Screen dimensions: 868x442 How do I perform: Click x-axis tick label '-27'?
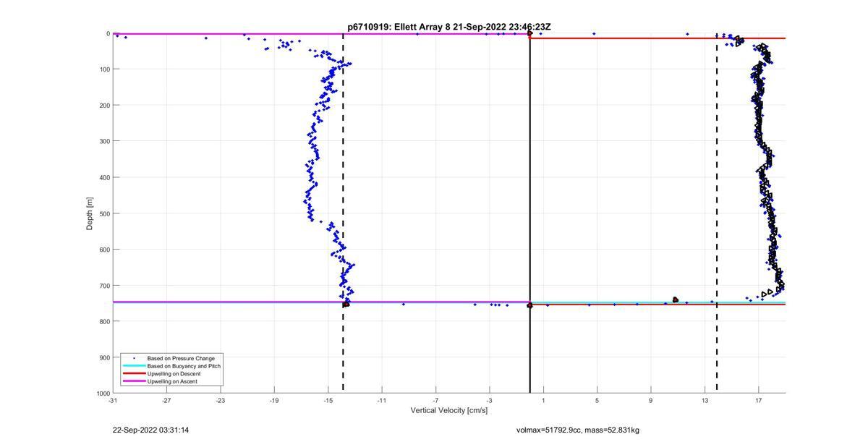point(166,400)
